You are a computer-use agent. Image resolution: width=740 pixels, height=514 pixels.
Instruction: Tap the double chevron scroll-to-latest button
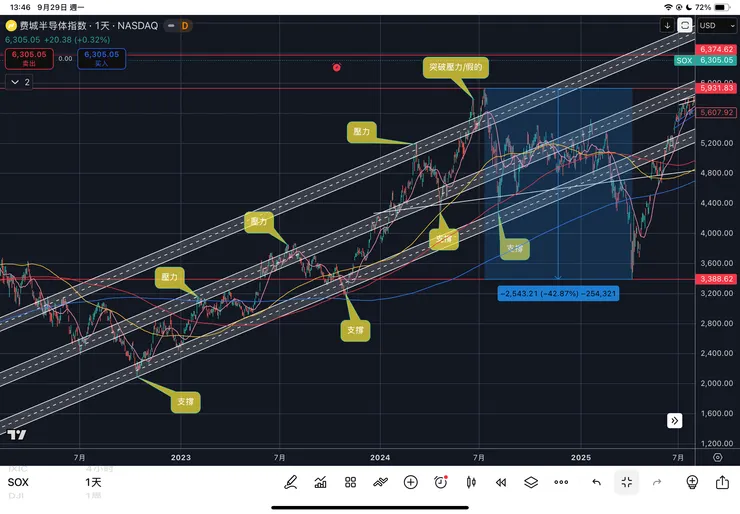coord(674,421)
